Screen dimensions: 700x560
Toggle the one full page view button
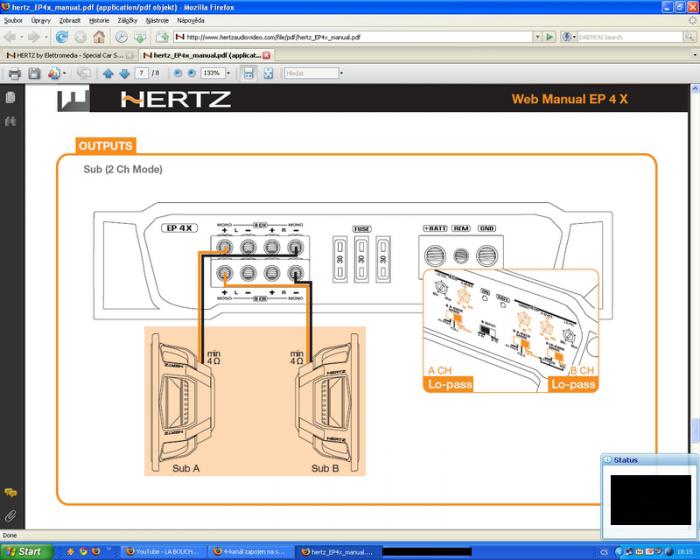point(268,73)
